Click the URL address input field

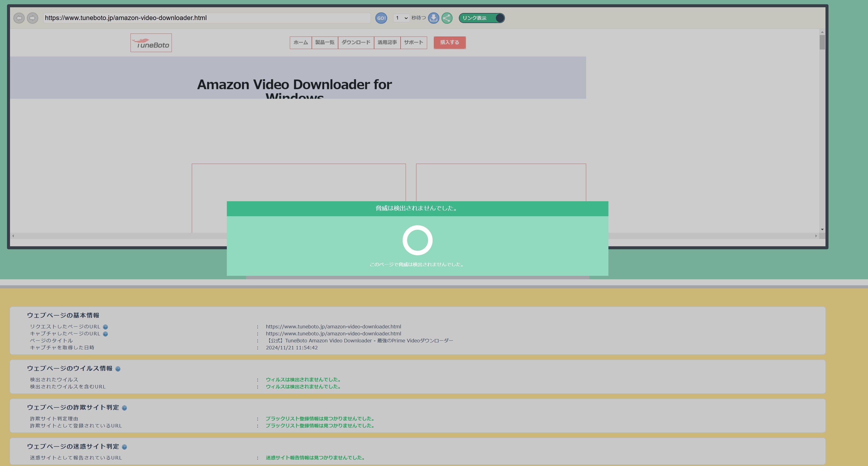(x=207, y=18)
